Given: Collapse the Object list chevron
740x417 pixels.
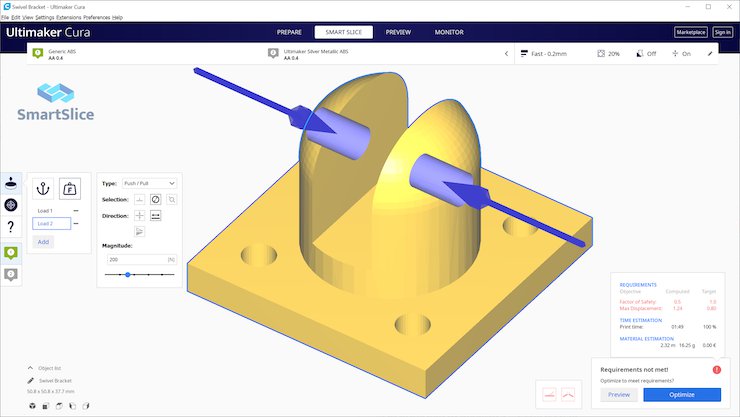Looking at the screenshot, I should (x=30, y=367).
